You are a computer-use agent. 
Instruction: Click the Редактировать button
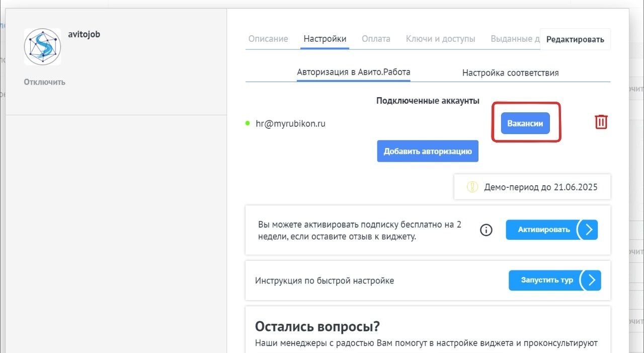[x=575, y=39]
